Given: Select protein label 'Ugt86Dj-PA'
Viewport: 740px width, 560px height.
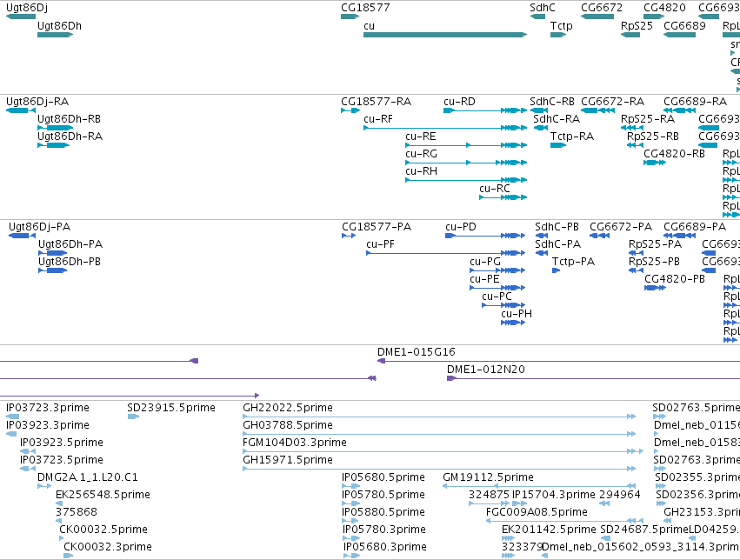Looking at the screenshot, I should point(40,227).
